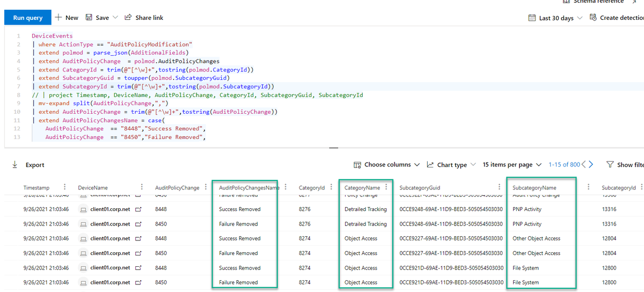Open device in new tab, Success Removed Other Object Access row
The width and height of the screenshot is (644, 292).
click(138, 238)
